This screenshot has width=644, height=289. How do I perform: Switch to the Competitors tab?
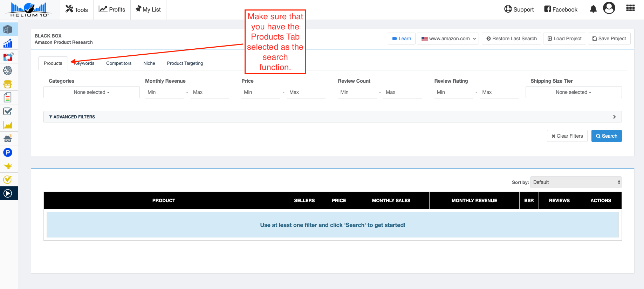pyautogui.click(x=119, y=63)
